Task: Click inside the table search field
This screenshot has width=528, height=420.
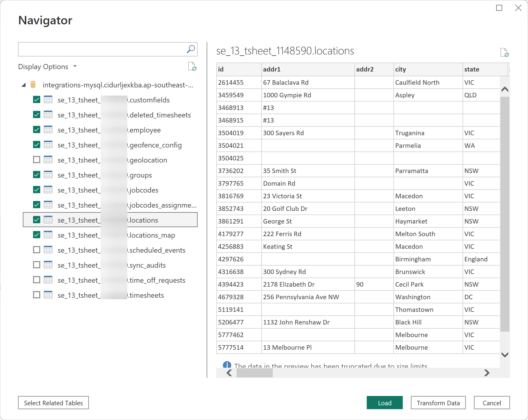Action: pyautogui.click(x=102, y=49)
